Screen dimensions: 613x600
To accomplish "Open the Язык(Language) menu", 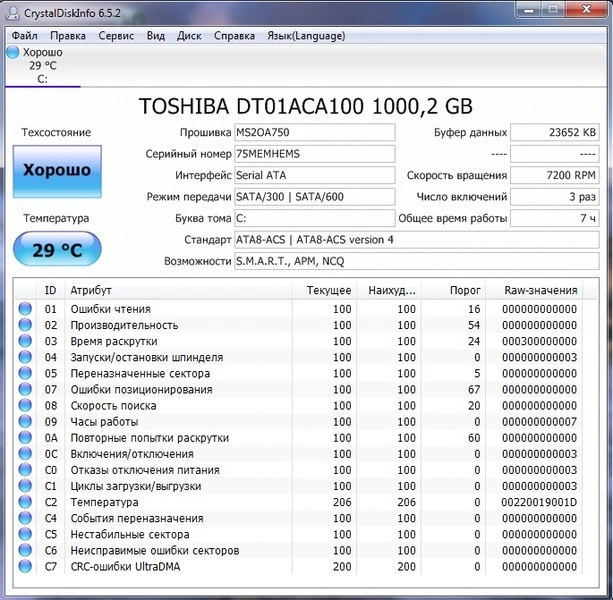I will (305, 36).
